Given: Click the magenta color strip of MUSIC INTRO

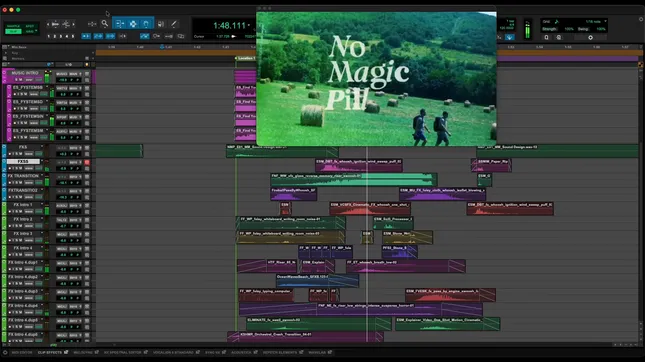Looking at the screenshot, I should point(4,77).
